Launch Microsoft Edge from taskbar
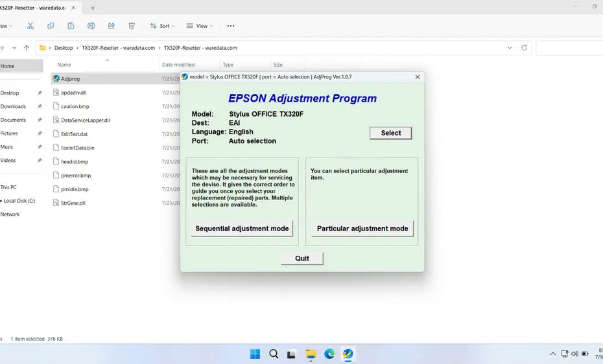The image size is (603, 364). coord(329,354)
